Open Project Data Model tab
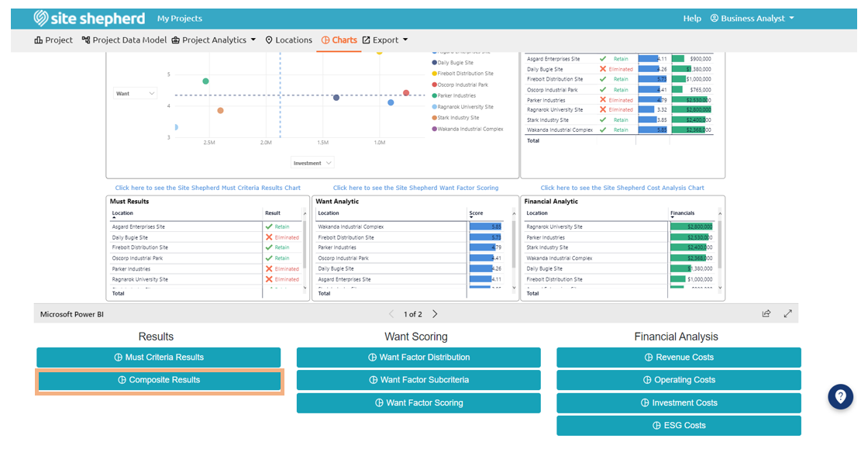This screenshot has width=868, height=456. pyautogui.click(x=124, y=40)
